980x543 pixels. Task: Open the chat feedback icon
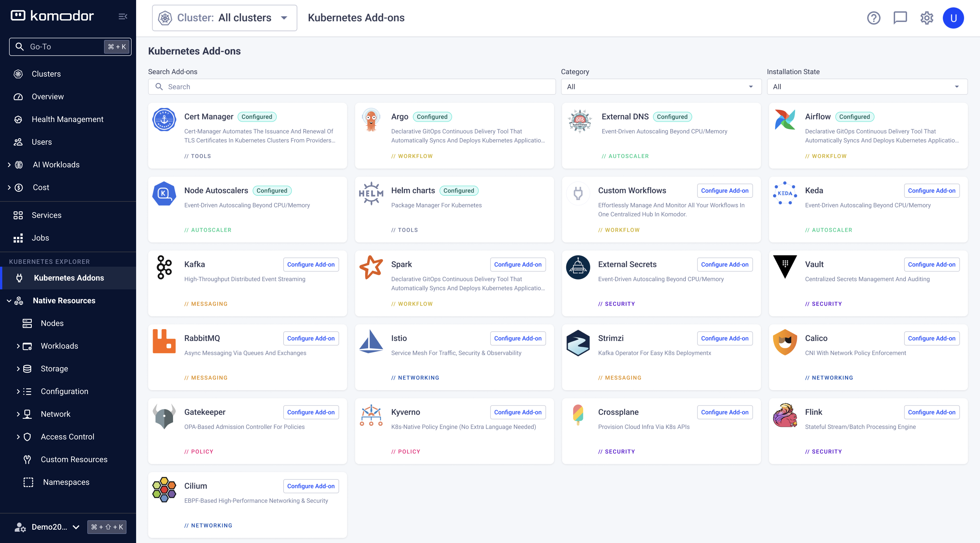(x=900, y=18)
